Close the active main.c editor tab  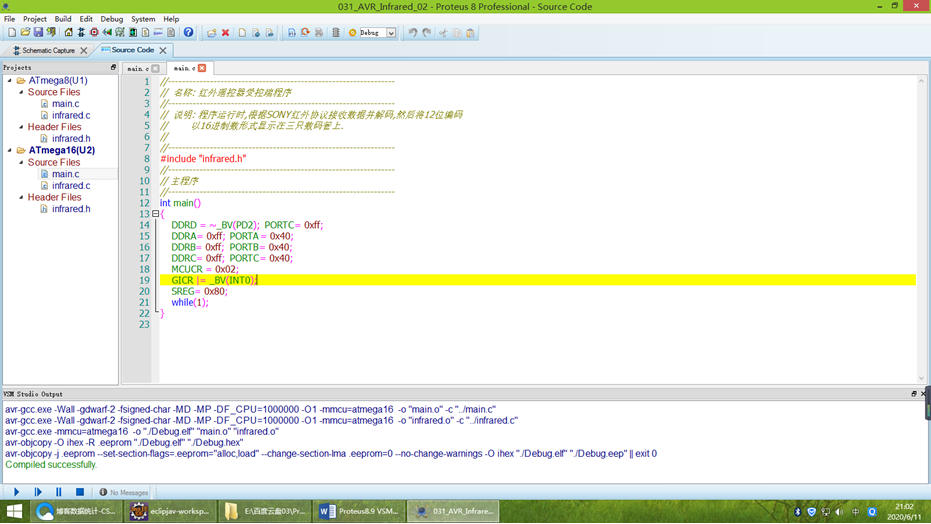[x=202, y=68]
